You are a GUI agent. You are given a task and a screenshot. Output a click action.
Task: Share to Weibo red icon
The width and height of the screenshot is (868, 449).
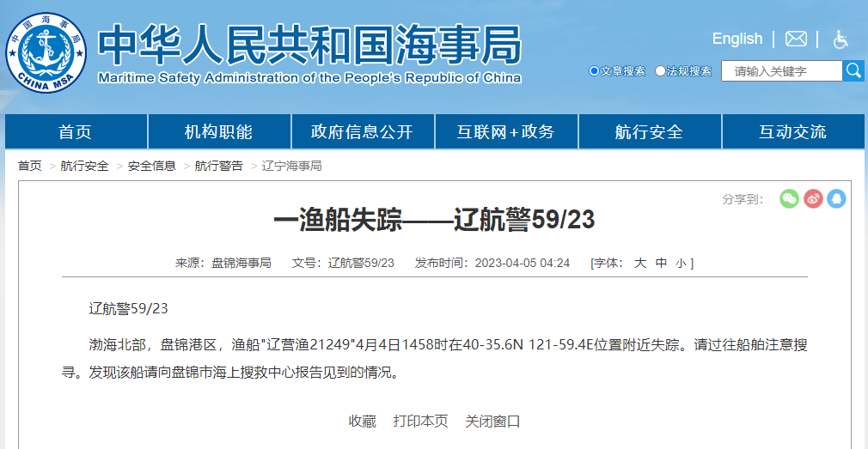(813, 199)
